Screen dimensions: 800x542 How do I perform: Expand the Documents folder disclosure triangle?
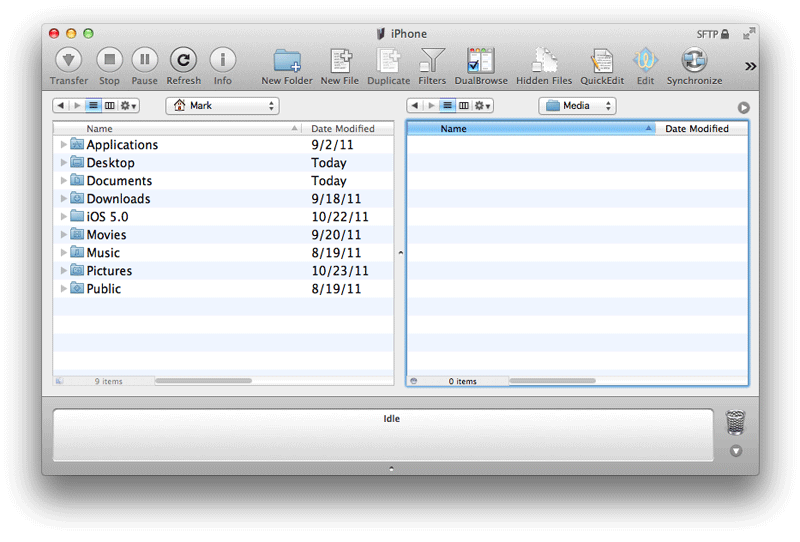[64, 181]
